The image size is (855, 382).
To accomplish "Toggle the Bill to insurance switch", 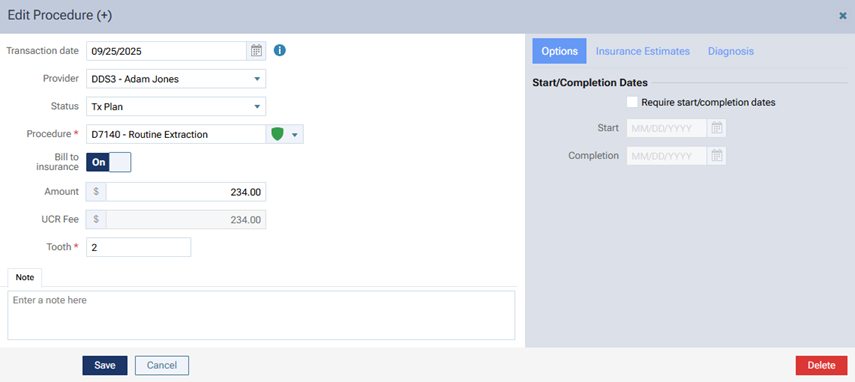I will (x=109, y=162).
